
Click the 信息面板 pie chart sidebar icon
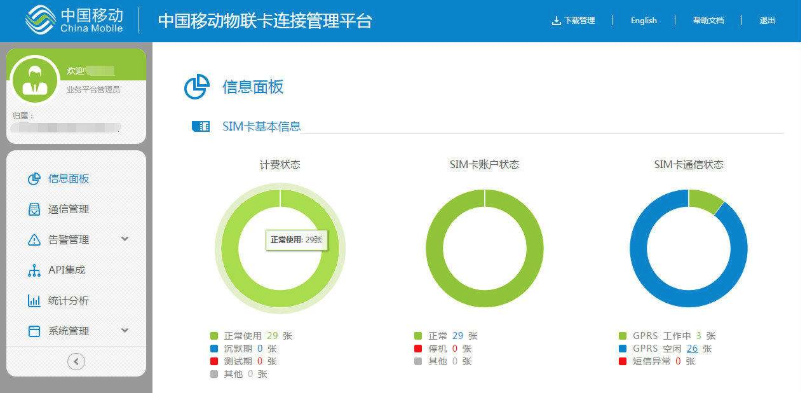click(34, 179)
